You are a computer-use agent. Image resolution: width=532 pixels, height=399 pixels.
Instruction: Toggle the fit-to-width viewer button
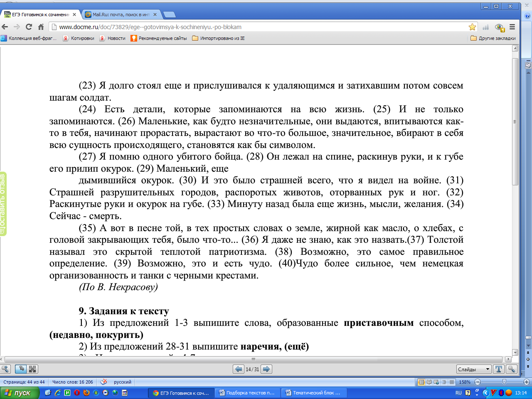tap(21, 369)
